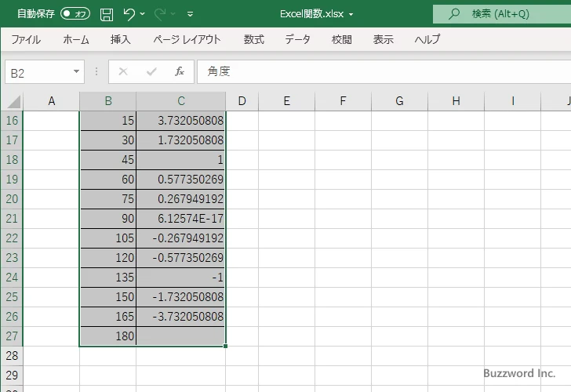
Task: Select column B header
Action: click(108, 101)
